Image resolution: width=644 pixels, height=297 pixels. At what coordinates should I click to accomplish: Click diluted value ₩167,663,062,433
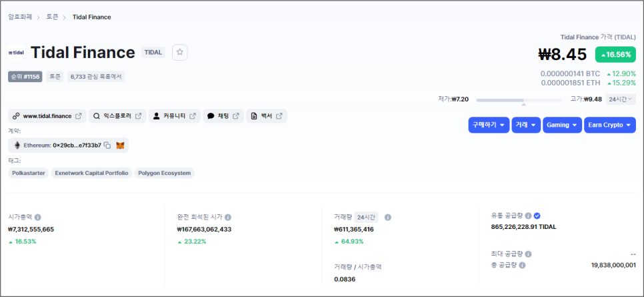204,230
